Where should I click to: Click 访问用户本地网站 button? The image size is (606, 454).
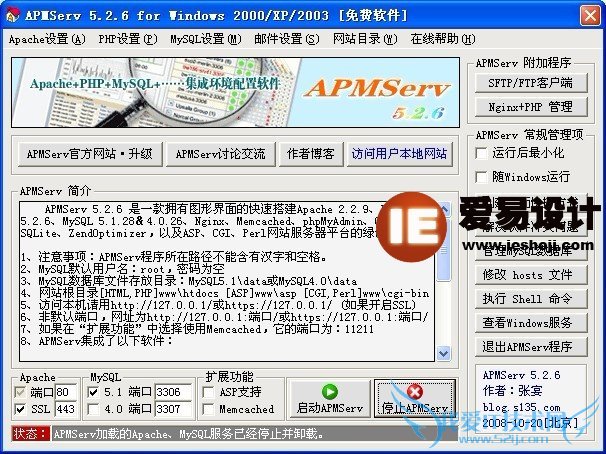(x=400, y=154)
